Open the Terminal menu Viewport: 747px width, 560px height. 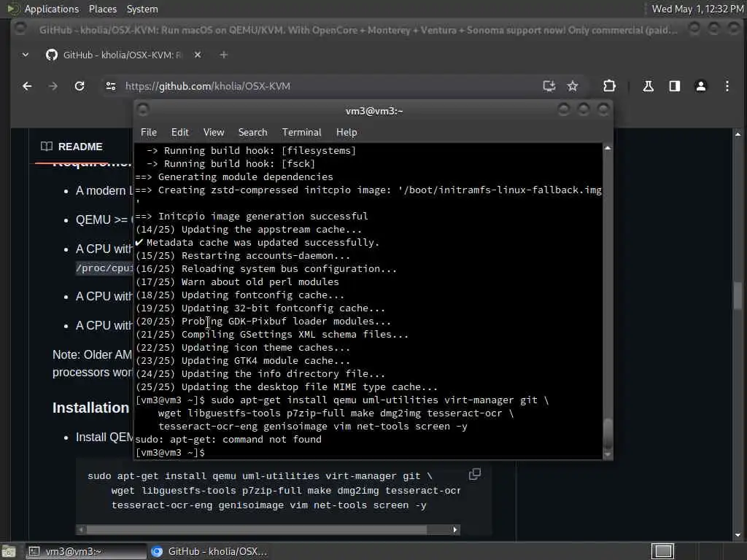[x=301, y=133]
